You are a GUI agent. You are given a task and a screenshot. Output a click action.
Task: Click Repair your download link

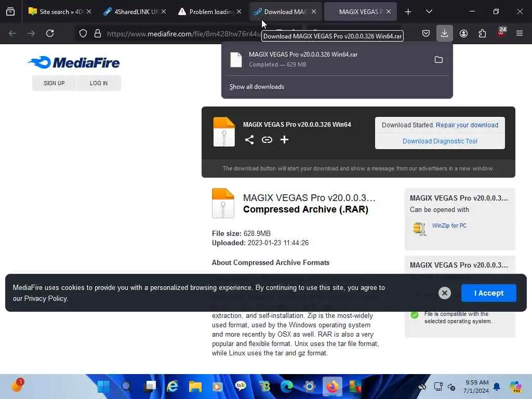(467, 125)
